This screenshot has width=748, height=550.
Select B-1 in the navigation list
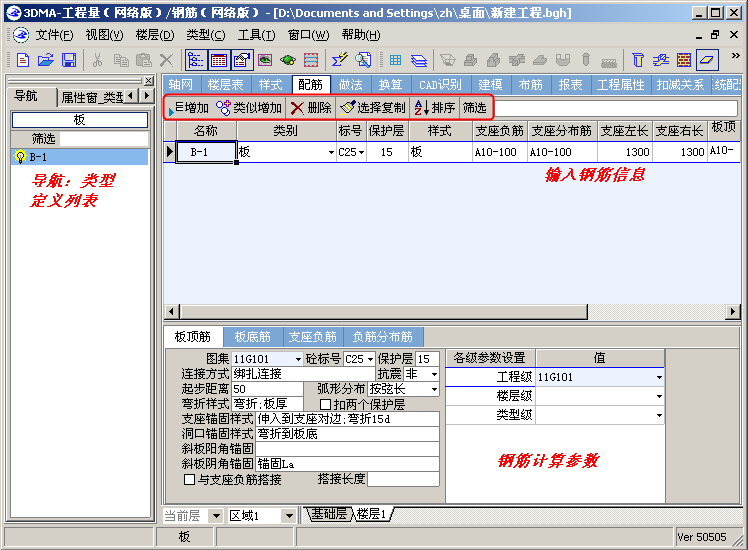(x=80, y=157)
